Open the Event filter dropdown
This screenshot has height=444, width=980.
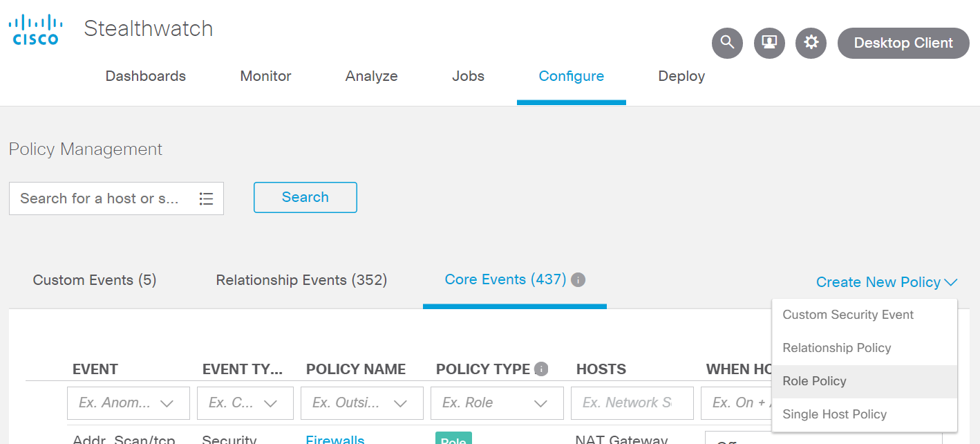(x=129, y=403)
